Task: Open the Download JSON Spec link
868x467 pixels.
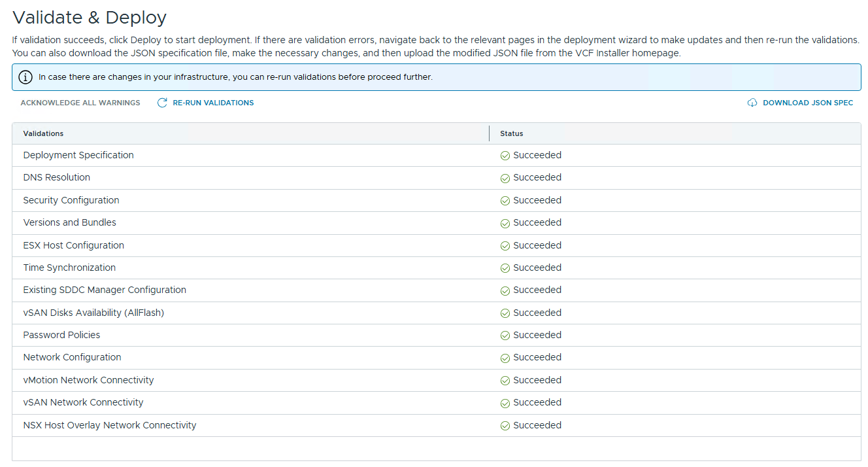Action: (807, 103)
